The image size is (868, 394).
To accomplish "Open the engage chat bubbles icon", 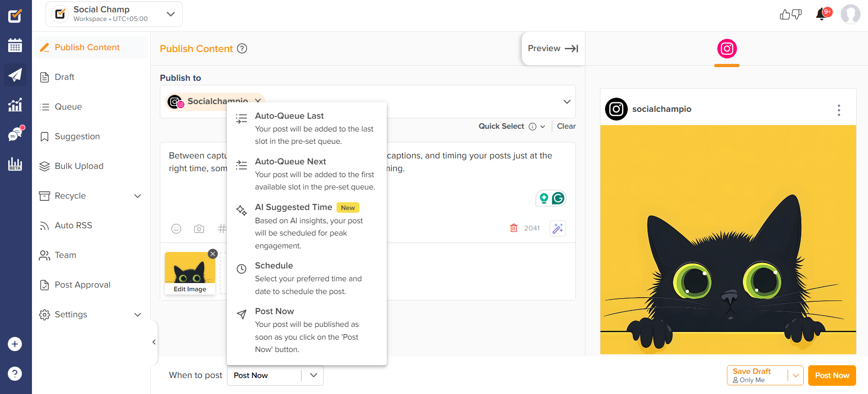I will (16, 134).
